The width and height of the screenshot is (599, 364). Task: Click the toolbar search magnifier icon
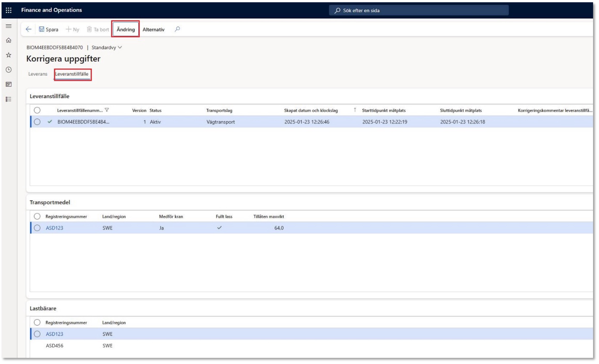177,29
